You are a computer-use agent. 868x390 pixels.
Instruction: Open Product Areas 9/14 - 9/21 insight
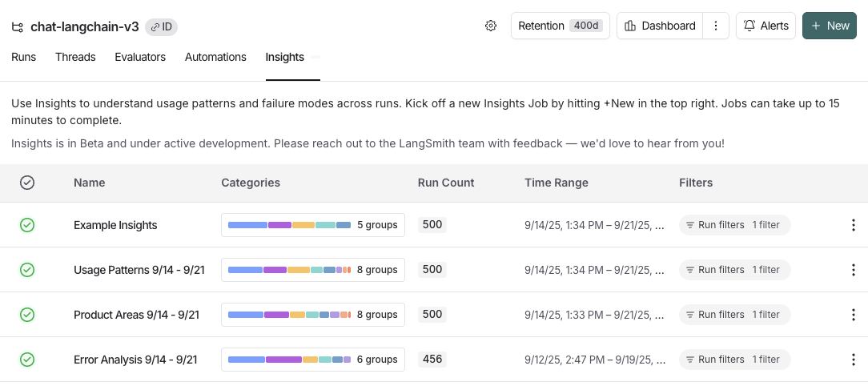pos(136,315)
